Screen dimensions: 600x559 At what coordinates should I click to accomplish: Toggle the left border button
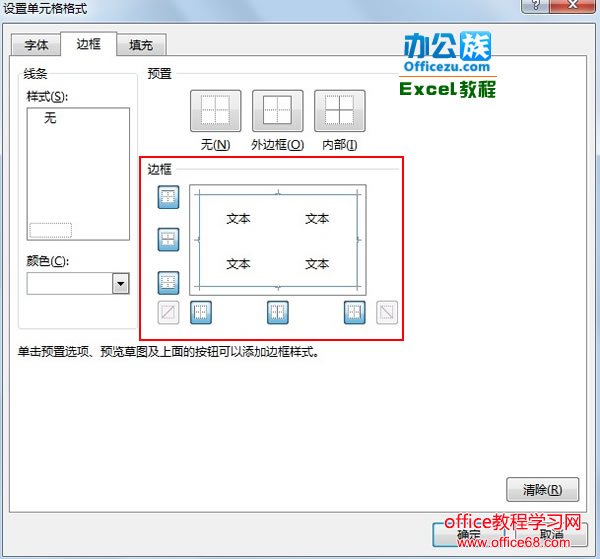[x=201, y=313]
